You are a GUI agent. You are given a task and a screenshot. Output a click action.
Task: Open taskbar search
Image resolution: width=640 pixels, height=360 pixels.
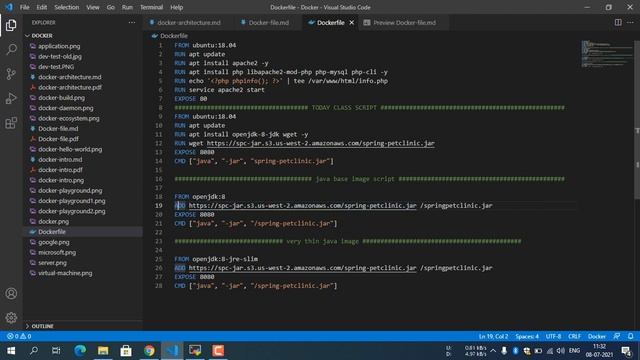[x=34, y=351]
